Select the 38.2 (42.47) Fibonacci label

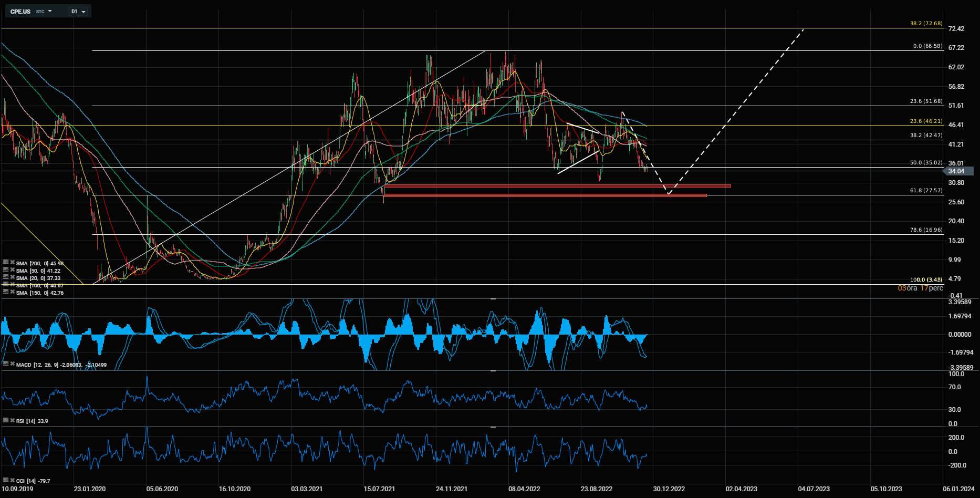pos(926,135)
